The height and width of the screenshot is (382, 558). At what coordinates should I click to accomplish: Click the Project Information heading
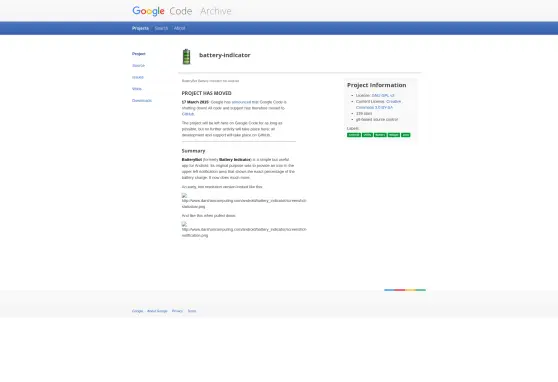tap(377, 85)
